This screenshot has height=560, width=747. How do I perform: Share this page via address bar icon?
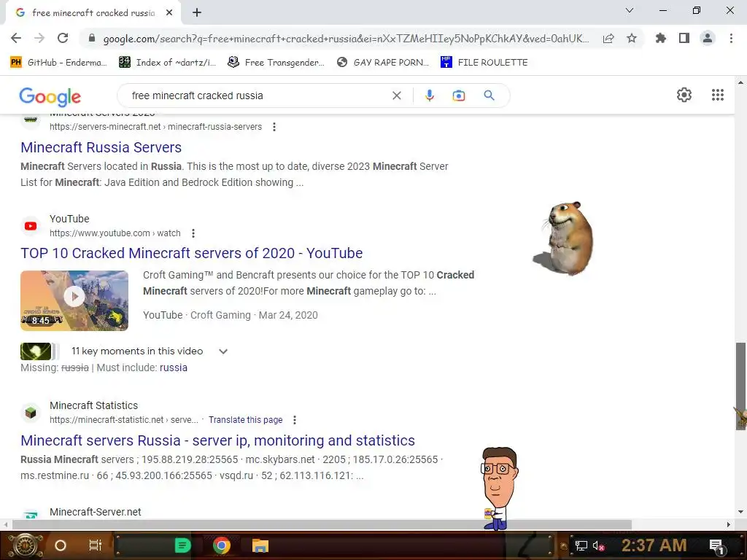[608, 39]
